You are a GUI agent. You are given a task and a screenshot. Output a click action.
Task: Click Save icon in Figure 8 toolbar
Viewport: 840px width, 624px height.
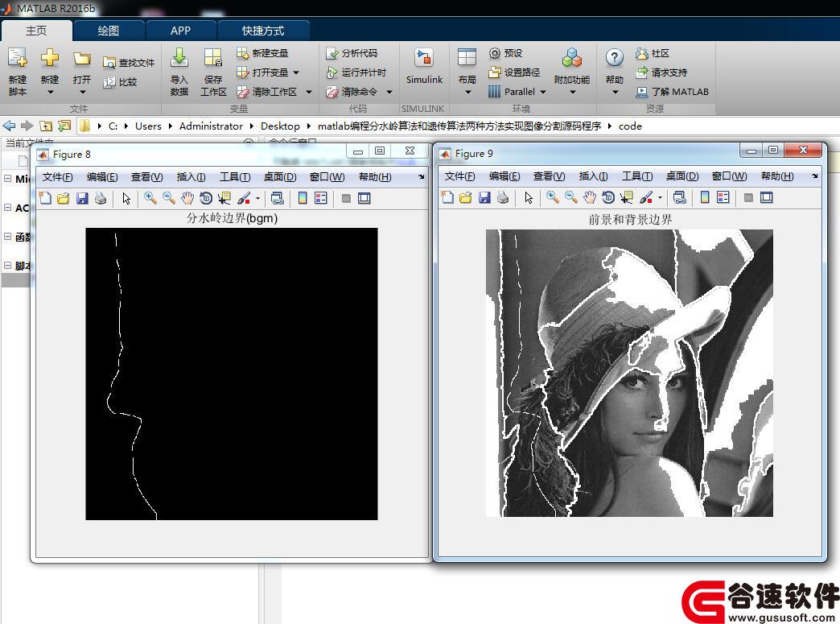point(82,198)
